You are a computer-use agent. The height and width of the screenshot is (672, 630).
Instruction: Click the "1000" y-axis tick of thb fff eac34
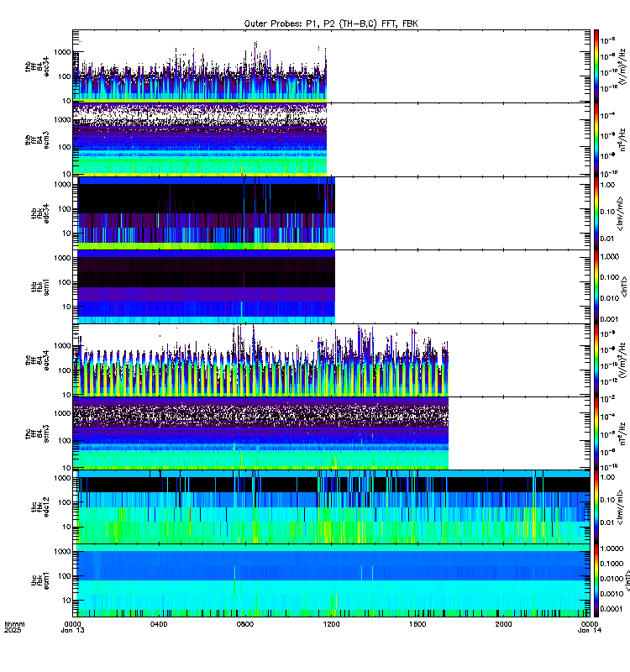point(62,52)
